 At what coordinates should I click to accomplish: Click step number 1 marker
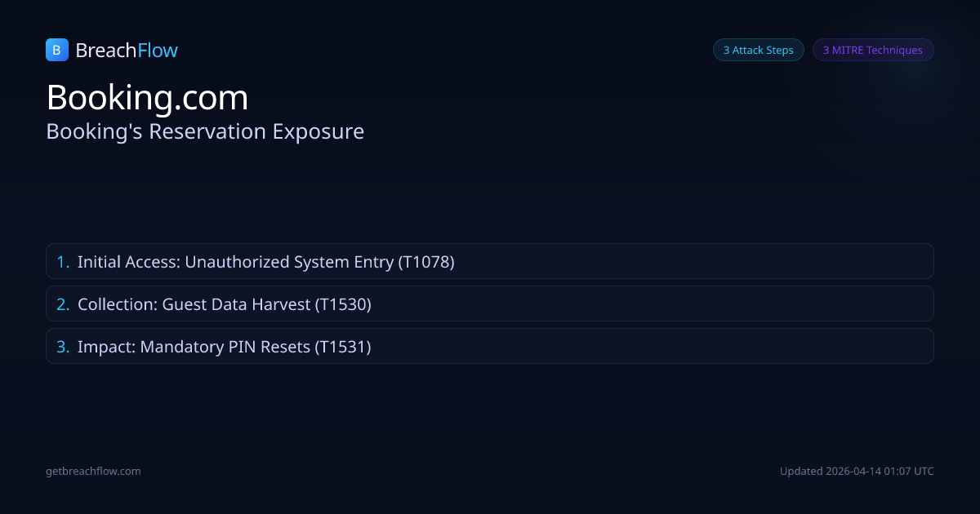click(x=63, y=262)
